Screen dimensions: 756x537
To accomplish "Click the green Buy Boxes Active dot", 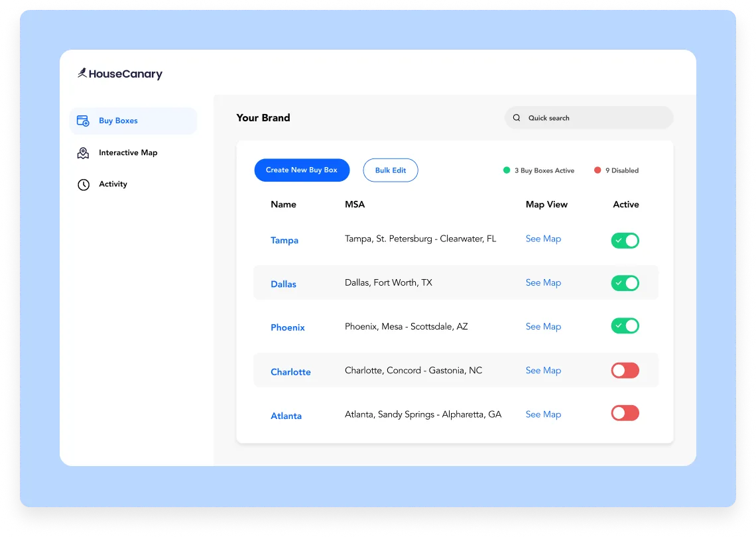I will tap(507, 170).
